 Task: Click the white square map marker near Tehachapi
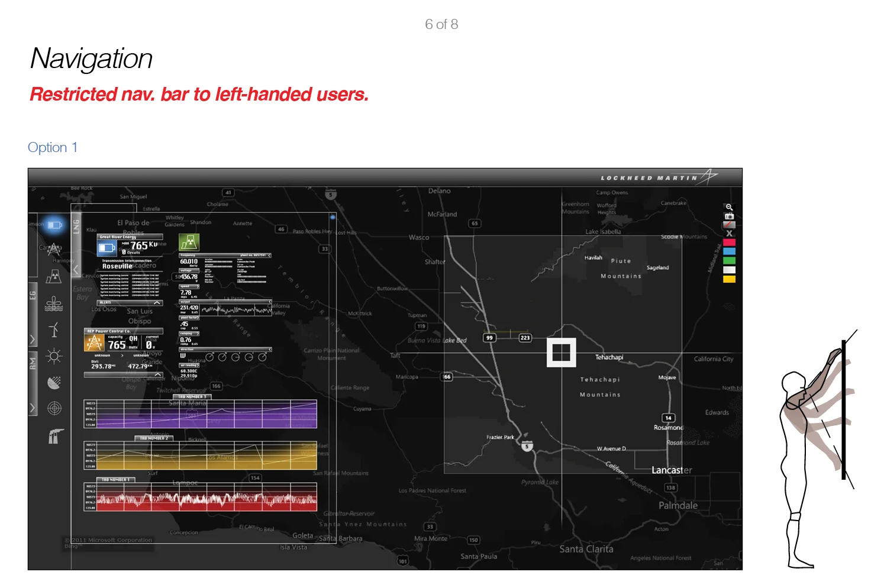[x=561, y=353]
